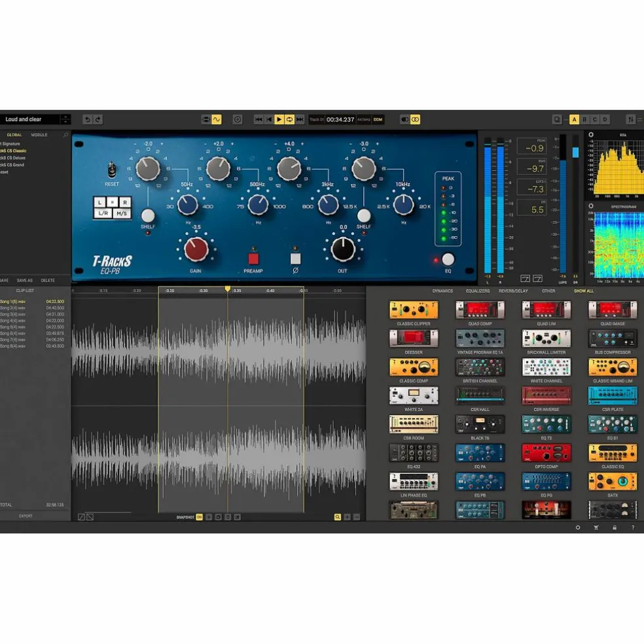The image size is (644, 644).
Task: Click the SAVE AS preset button
Action: point(25,281)
